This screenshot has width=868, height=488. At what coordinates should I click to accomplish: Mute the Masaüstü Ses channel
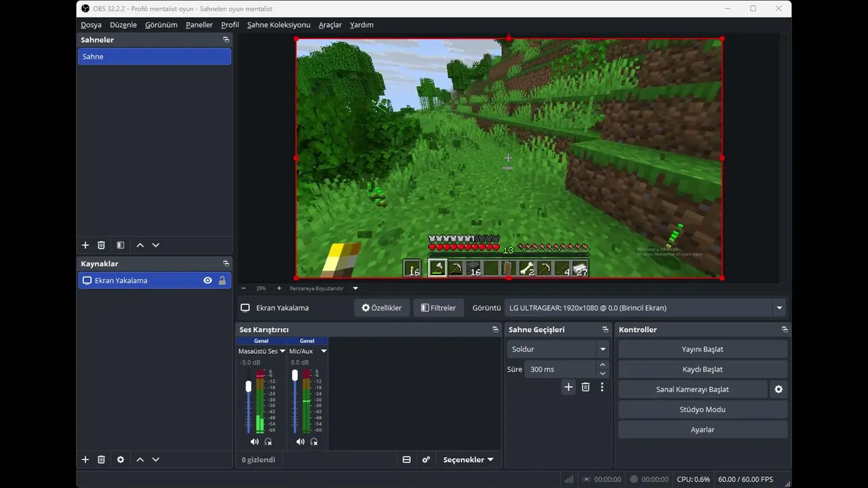pyautogui.click(x=254, y=442)
